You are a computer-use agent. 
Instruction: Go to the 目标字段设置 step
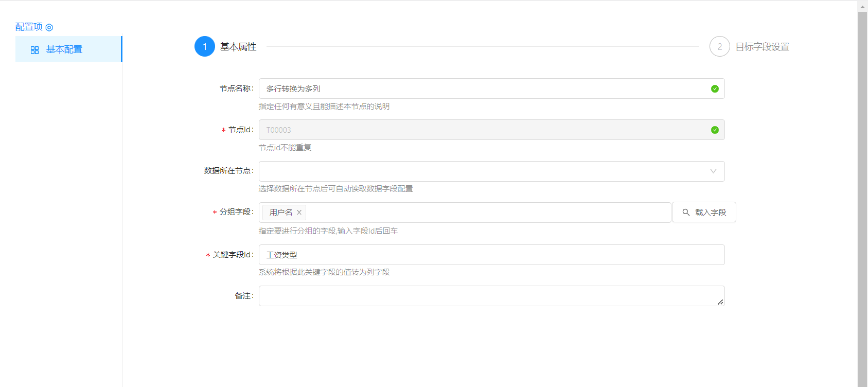click(x=762, y=47)
